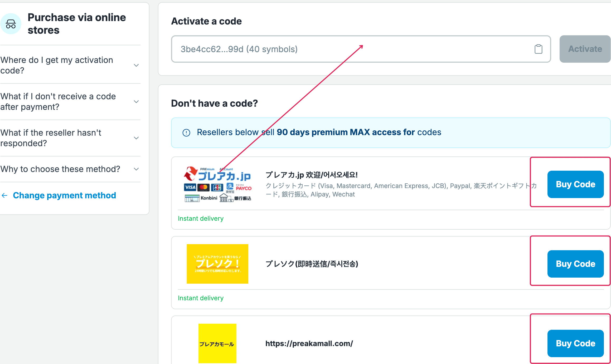Viewport: 611px width, 364px height.
Task: Expand 'Where do I get my activation code?'
Action: [70, 65]
